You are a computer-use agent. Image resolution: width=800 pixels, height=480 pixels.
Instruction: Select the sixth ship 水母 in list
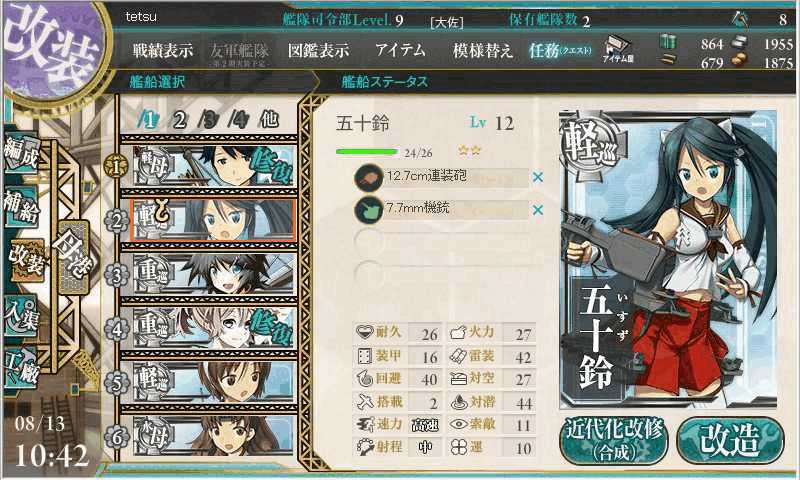pyautogui.click(x=214, y=435)
